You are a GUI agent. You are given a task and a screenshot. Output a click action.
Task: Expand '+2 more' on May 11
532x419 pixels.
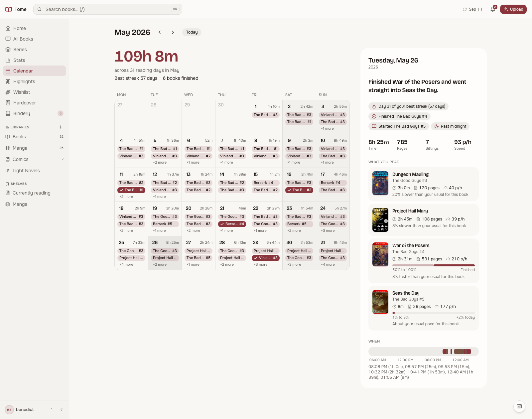[126, 197]
